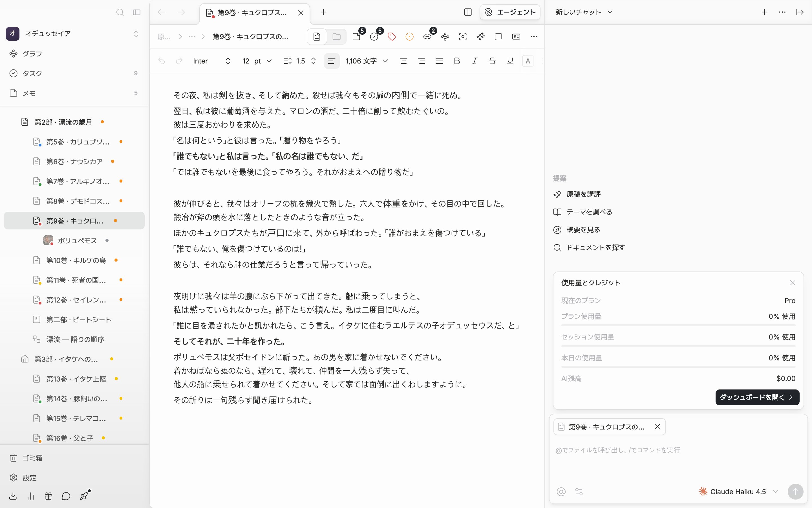The image size is (812, 508).
Task: Open the text color A swatch
Action: (x=528, y=61)
